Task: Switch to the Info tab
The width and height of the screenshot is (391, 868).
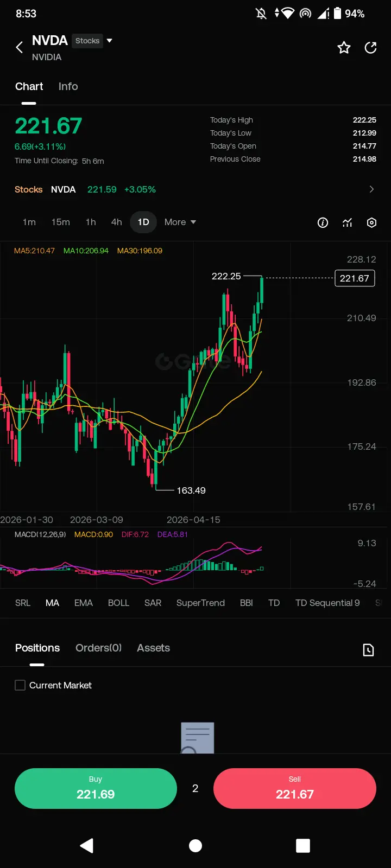Action: [x=68, y=86]
